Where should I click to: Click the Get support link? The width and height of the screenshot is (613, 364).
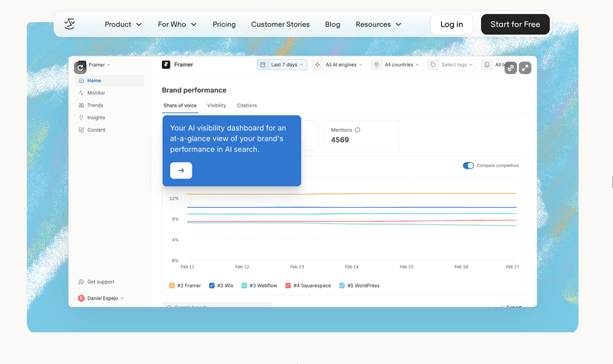[x=101, y=282]
